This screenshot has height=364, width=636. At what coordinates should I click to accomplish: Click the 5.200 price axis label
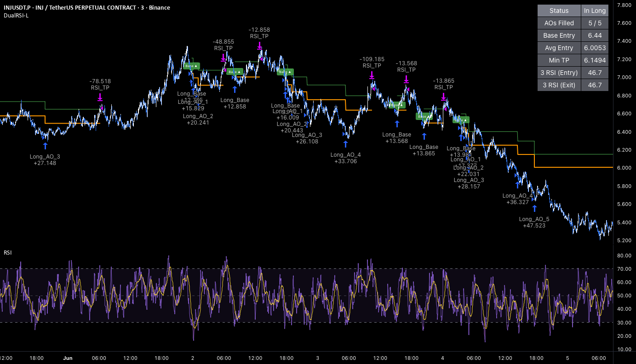[624, 240]
